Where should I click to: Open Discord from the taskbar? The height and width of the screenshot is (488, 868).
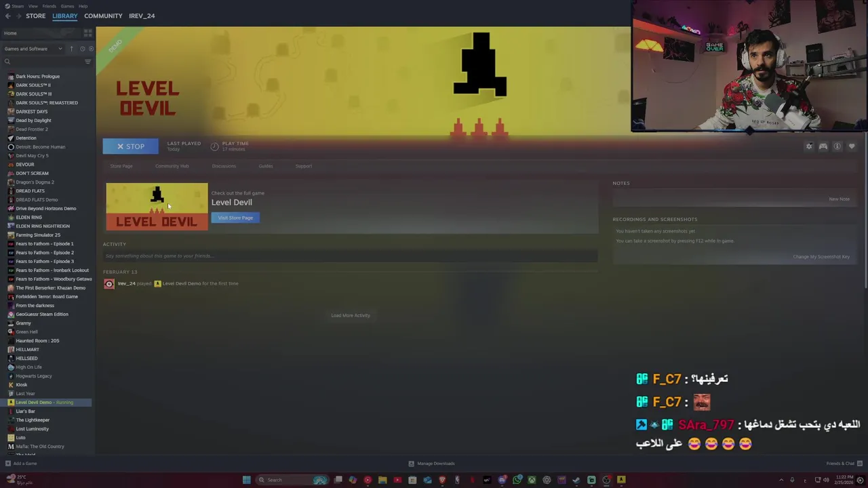(502, 480)
